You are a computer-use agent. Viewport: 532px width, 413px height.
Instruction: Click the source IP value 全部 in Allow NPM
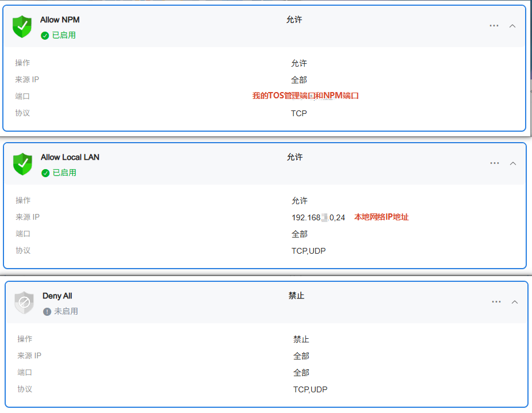[x=299, y=80]
